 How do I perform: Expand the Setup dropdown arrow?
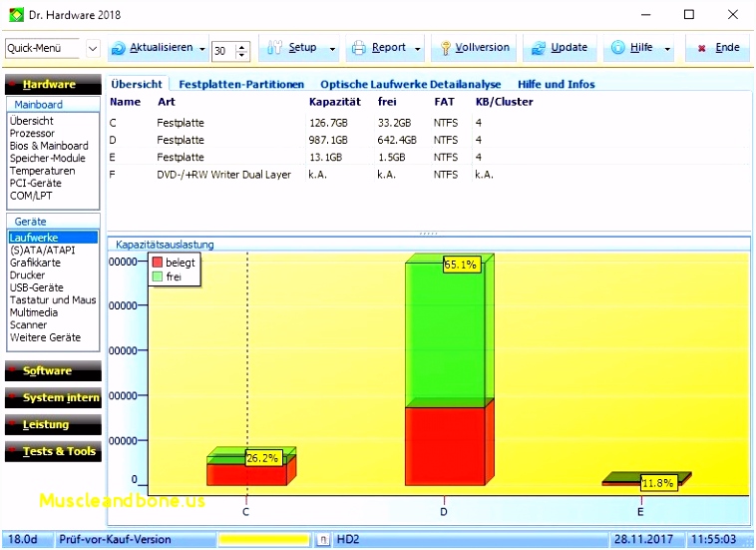pyautogui.click(x=332, y=49)
